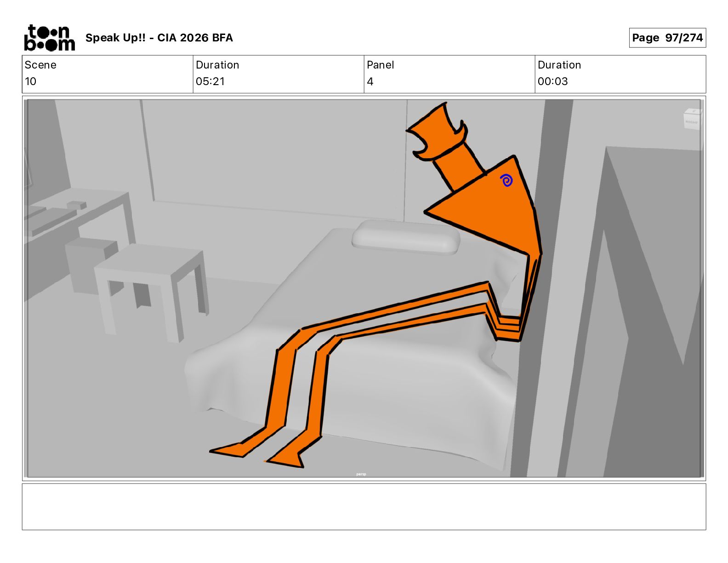
Task: Click the 'Page 97/274' page indicator
Action: (667, 38)
